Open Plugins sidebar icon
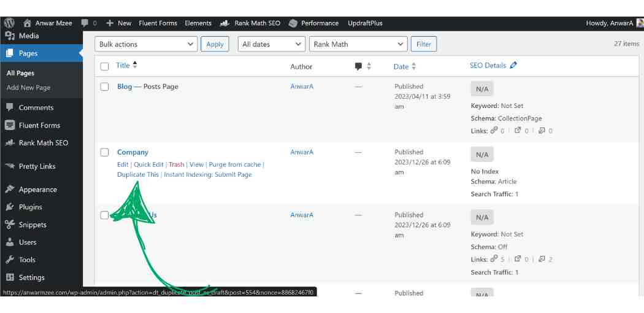This screenshot has width=644, height=313. point(9,207)
